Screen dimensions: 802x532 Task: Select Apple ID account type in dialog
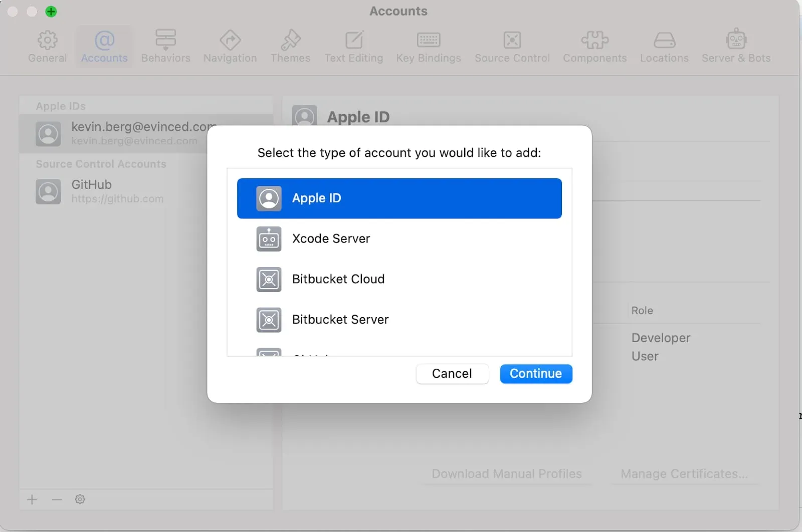(x=399, y=198)
